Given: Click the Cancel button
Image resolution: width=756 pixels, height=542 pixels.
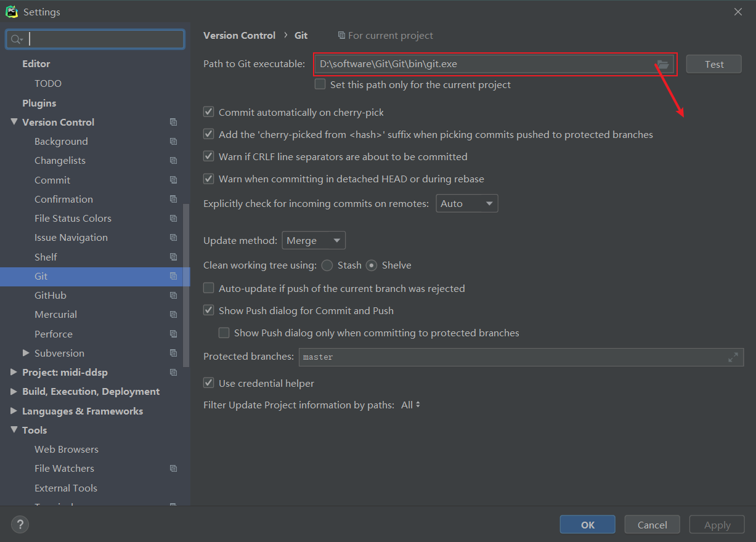Looking at the screenshot, I should point(652,525).
